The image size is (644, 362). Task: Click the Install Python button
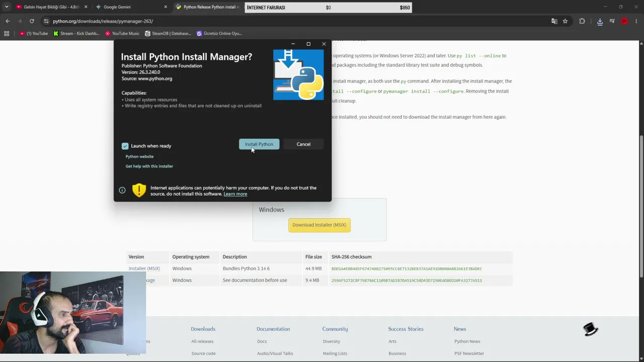click(x=259, y=144)
